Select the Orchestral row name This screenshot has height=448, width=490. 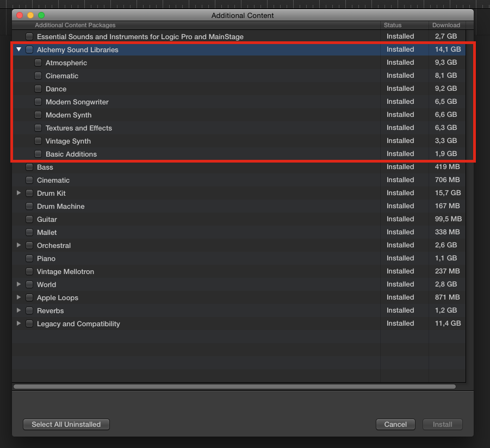tap(54, 246)
